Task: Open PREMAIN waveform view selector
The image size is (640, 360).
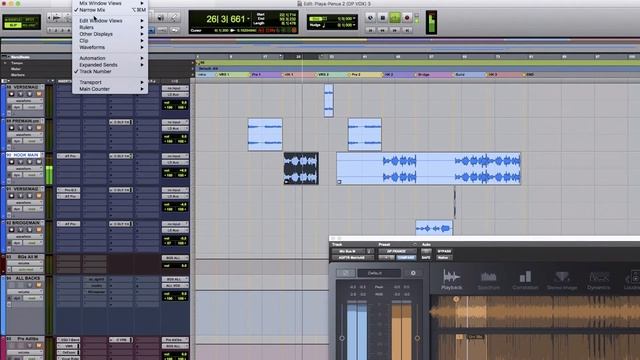Action: 24,134
